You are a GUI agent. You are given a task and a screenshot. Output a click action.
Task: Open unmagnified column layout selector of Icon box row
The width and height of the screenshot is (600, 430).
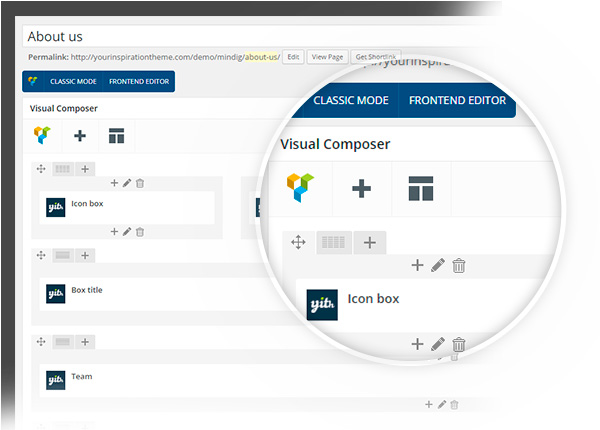(x=63, y=169)
